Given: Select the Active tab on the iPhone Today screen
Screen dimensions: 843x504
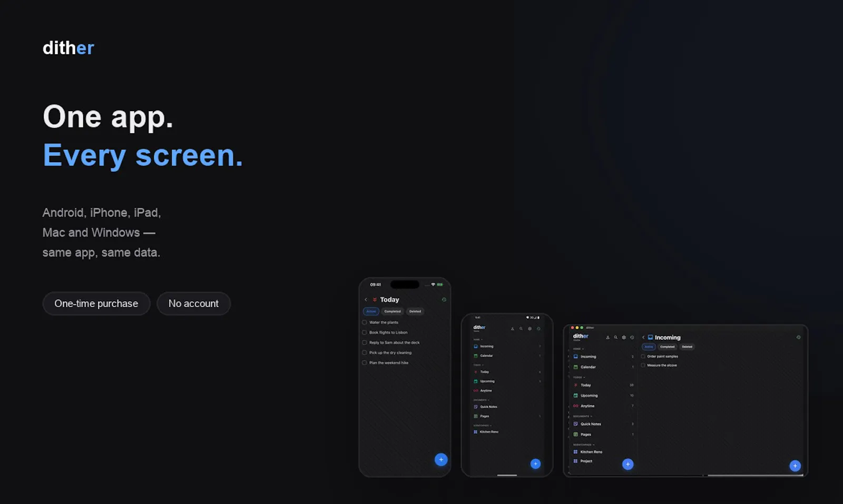Looking at the screenshot, I should click(x=371, y=311).
